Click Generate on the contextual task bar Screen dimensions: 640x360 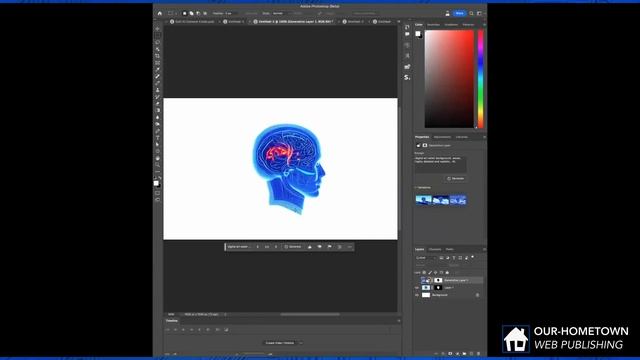point(293,247)
